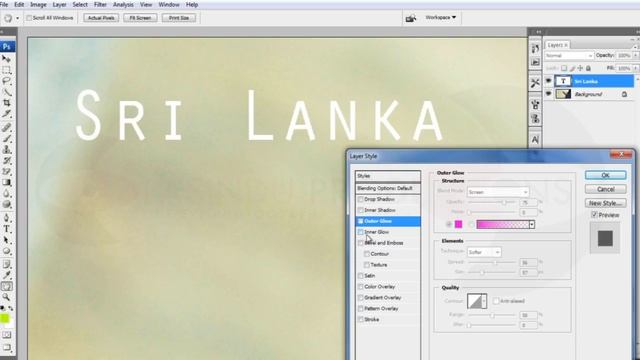This screenshot has width=640, height=360.
Task: Select the Zoom tool
Action: point(6,298)
